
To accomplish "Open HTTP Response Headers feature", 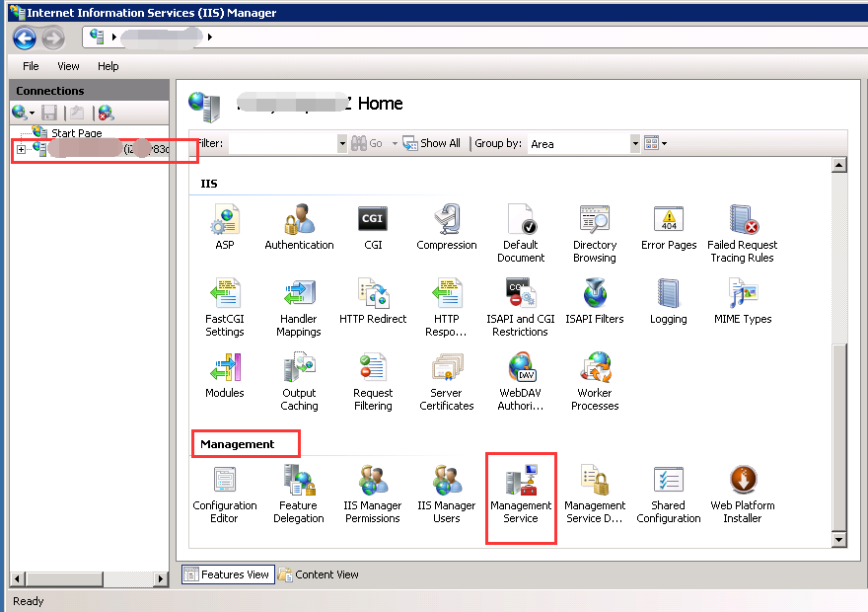I will (446, 307).
